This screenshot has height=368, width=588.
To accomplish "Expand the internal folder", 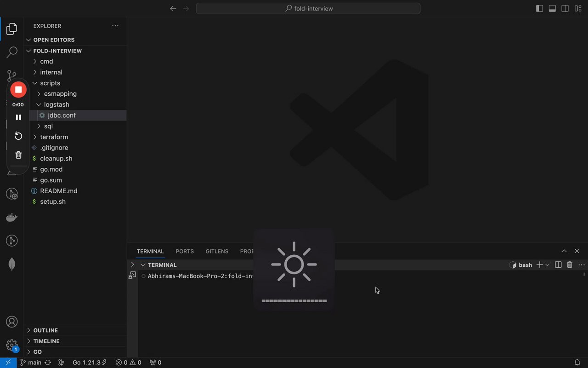I will tap(75, 72).
